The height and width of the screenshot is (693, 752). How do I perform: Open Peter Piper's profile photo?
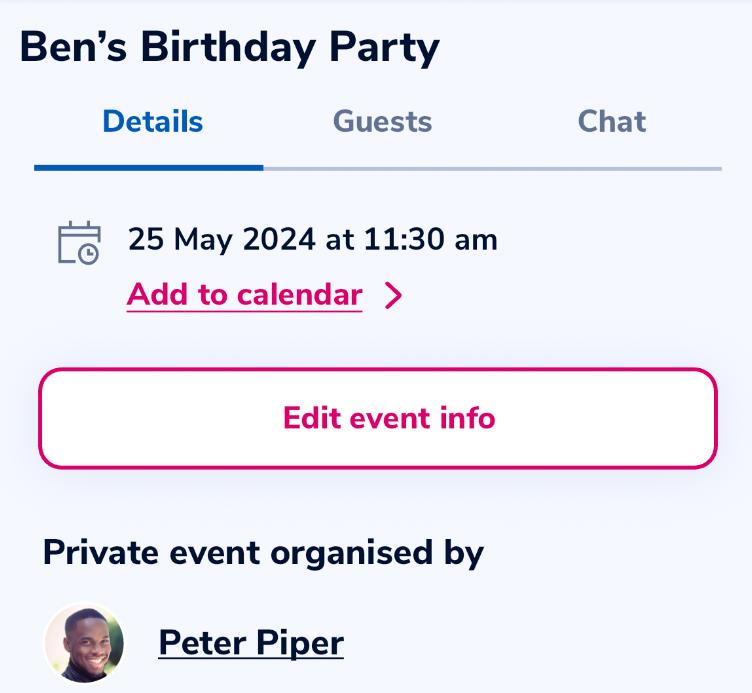pyautogui.click(x=84, y=643)
